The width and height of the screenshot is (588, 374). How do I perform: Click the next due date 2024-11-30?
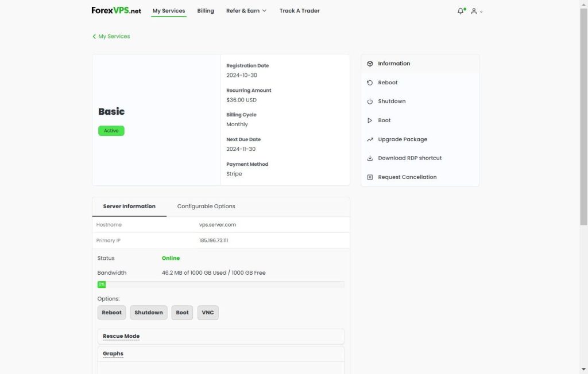pyautogui.click(x=241, y=149)
